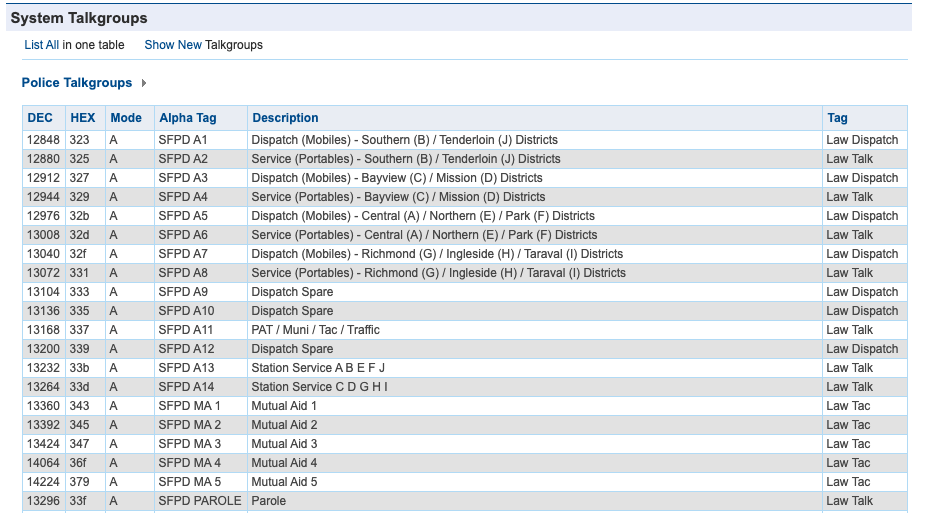Select alpha tag SFPD PAROLE
Viewport: 926px width, 513px height.
200,501
